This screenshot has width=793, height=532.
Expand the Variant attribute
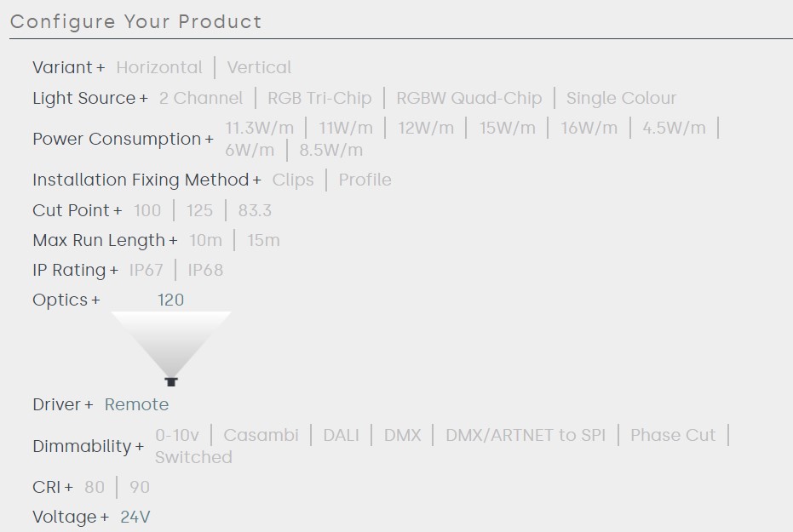click(69, 68)
